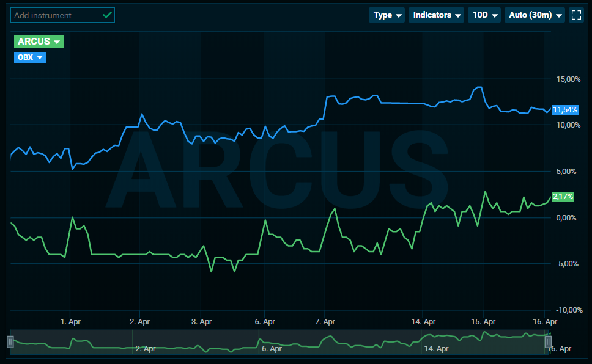Click the 15. Apr date label
Screen dimensions: 592x364
tap(483, 322)
